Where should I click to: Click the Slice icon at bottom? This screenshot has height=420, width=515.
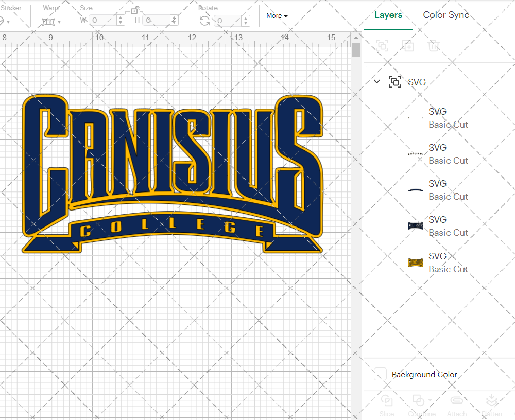pyautogui.click(x=387, y=401)
